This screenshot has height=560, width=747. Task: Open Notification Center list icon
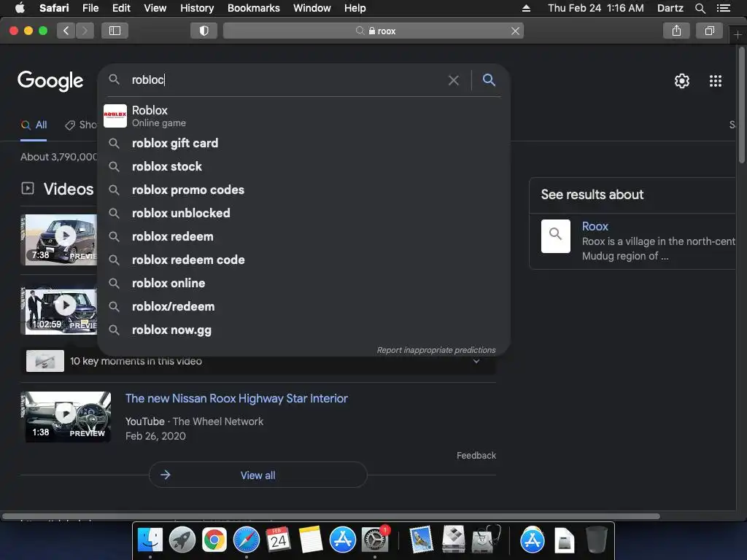click(723, 8)
